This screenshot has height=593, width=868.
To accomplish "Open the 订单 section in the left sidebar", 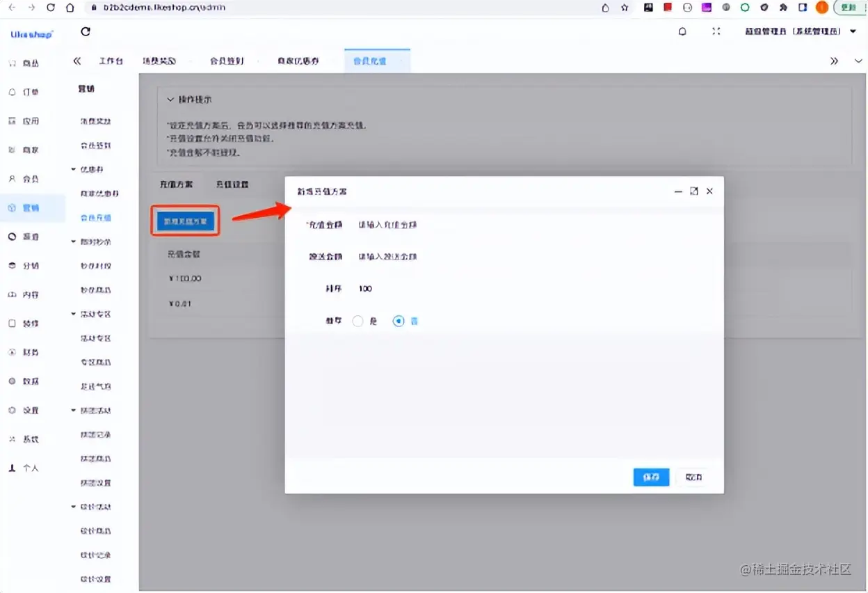I will coord(24,92).
